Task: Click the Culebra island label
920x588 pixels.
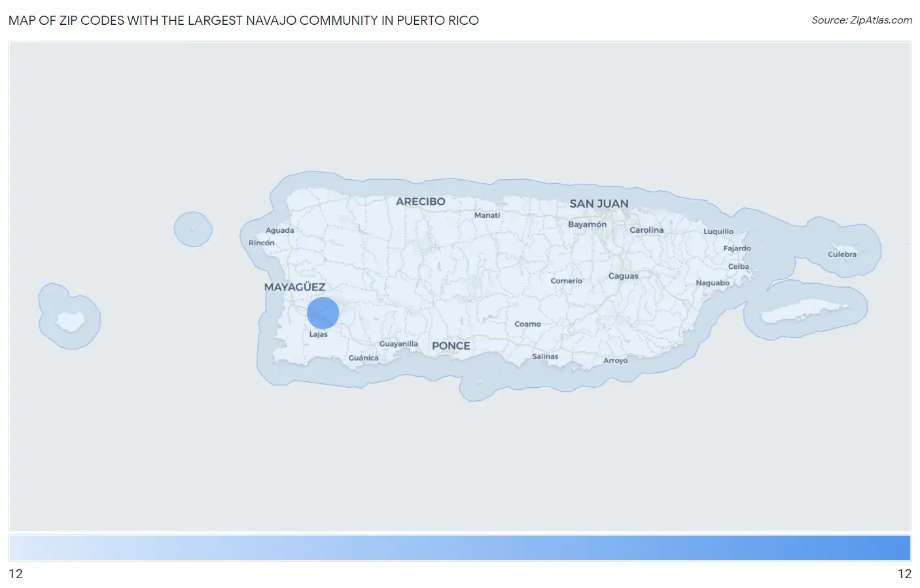Action: (841, 254)
